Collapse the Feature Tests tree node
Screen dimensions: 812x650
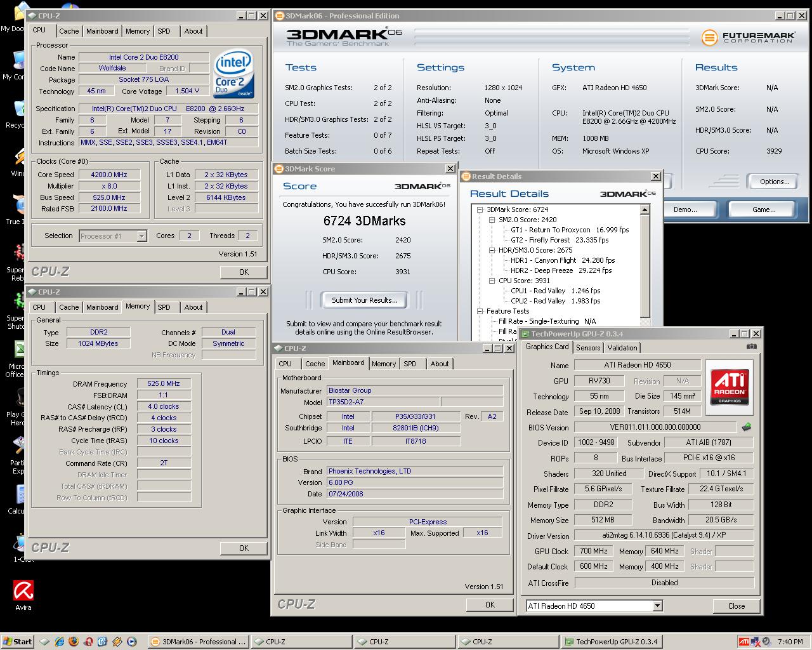480,311
